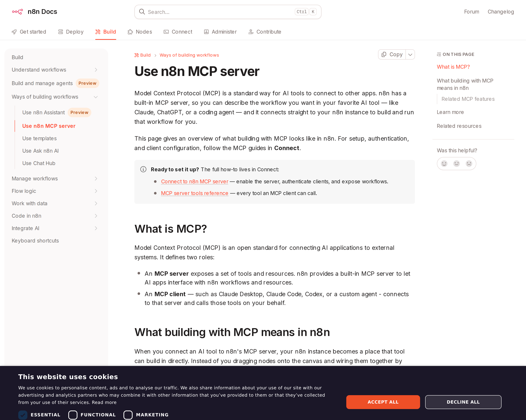The height and width of the screenshot is (420, 526).
Task: Click the info icon in callout
Action: [143, 169]
